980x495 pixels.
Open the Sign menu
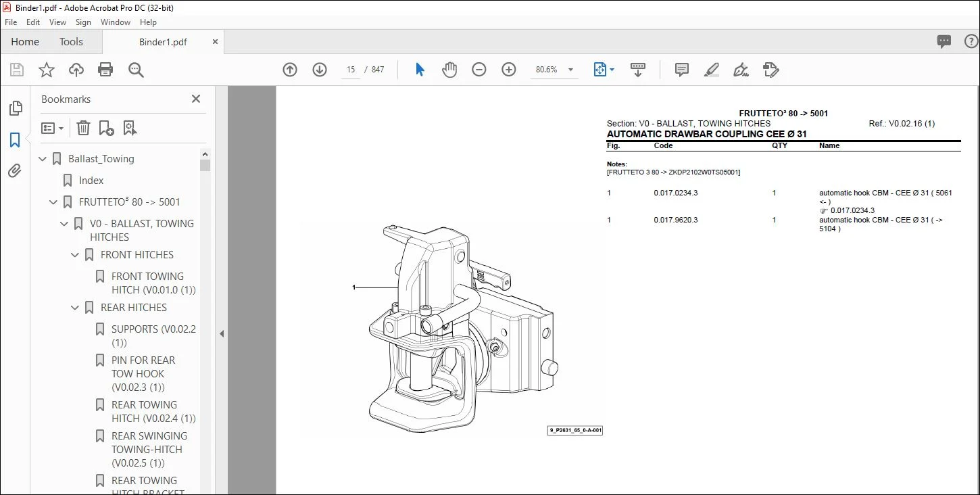[x=83, y=22]
